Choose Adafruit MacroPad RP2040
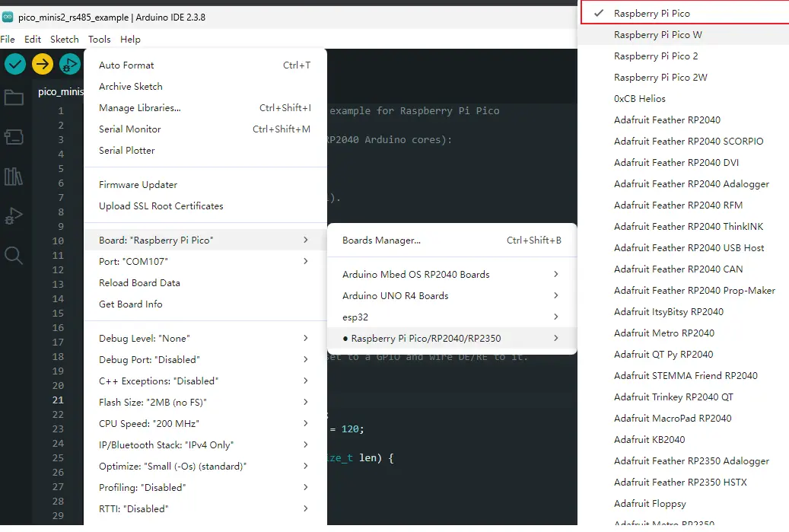Viewport: 789px width, 532px height. point(683,419)
